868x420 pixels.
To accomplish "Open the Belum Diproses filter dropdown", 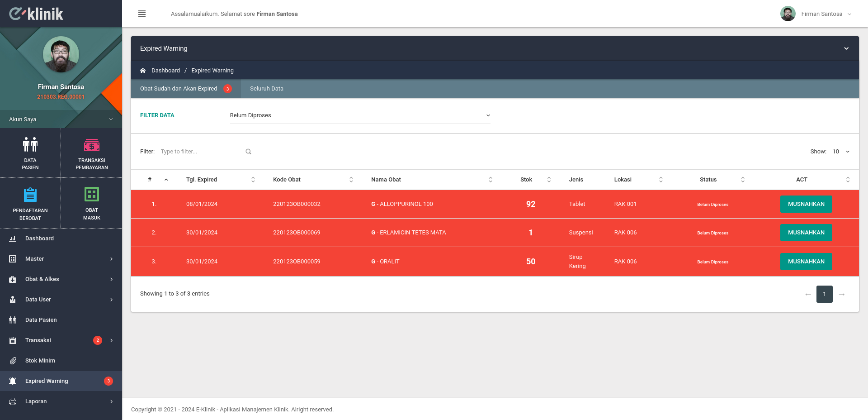I will [360, 115].
